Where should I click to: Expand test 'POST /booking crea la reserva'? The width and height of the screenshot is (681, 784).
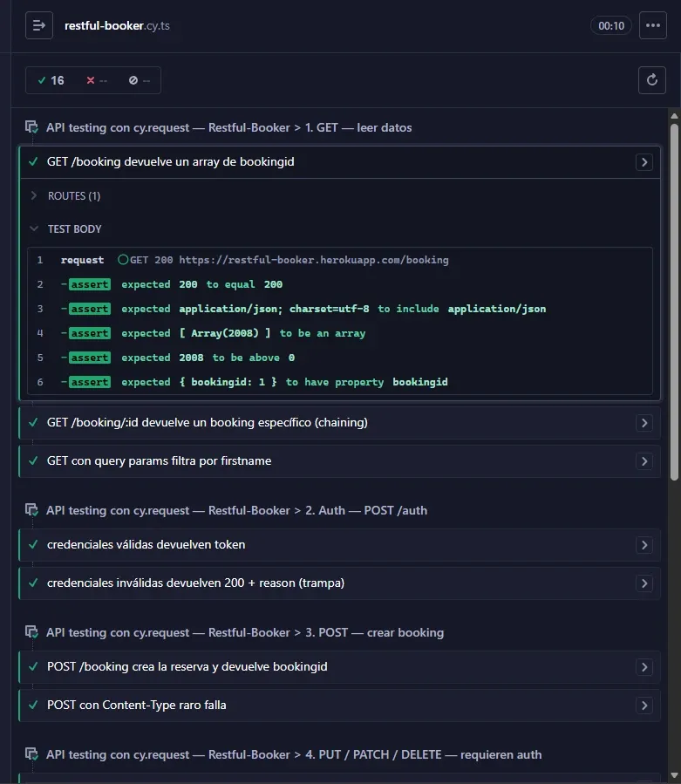click(x=340, y=666)
